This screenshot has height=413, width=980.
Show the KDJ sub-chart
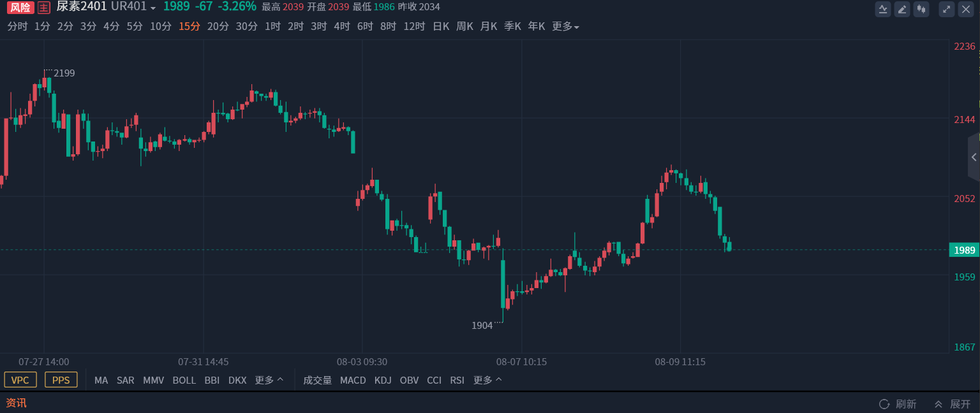pyautogui.click(x=383, y=380)
